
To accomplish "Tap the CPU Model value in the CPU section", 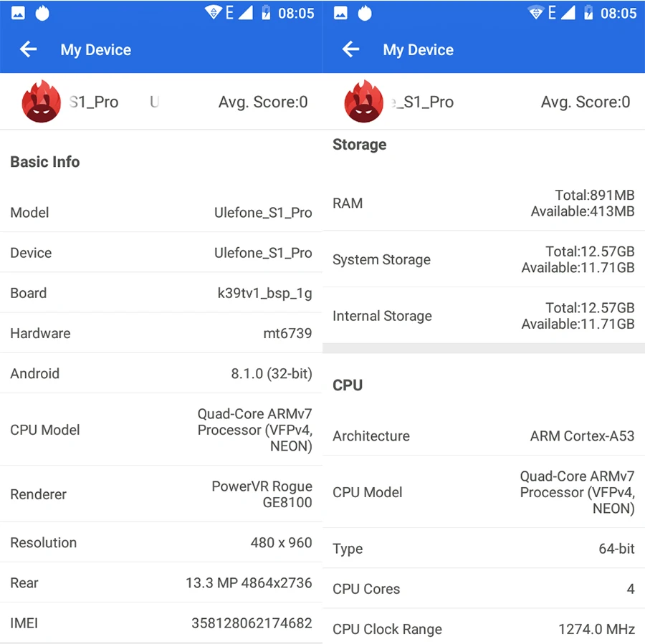I will [577, 492].
